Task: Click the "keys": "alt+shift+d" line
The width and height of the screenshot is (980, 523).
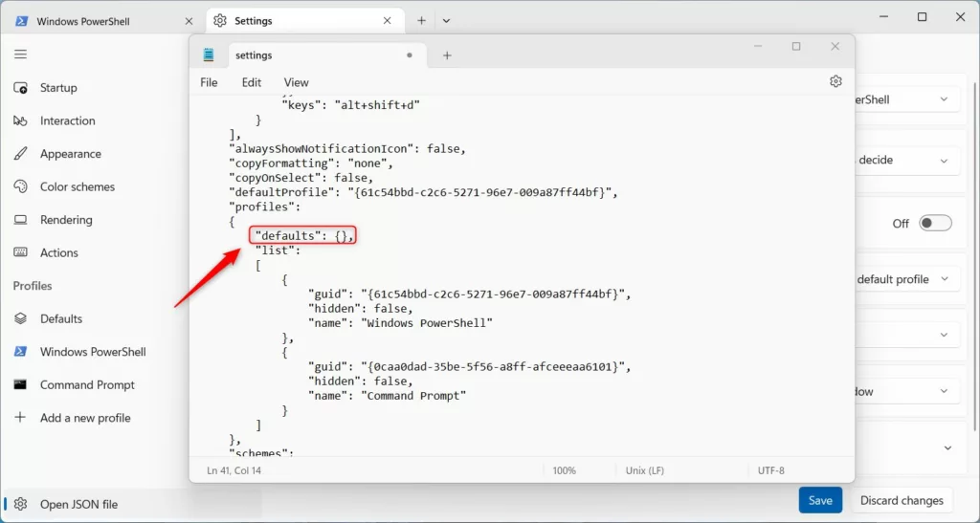Action: pos(350,105)
